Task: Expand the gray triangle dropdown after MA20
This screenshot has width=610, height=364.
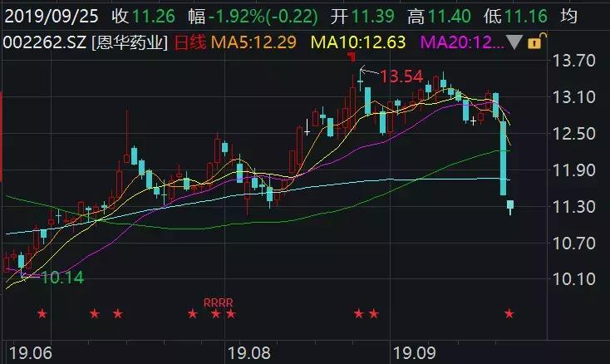Action: [514, 42]
